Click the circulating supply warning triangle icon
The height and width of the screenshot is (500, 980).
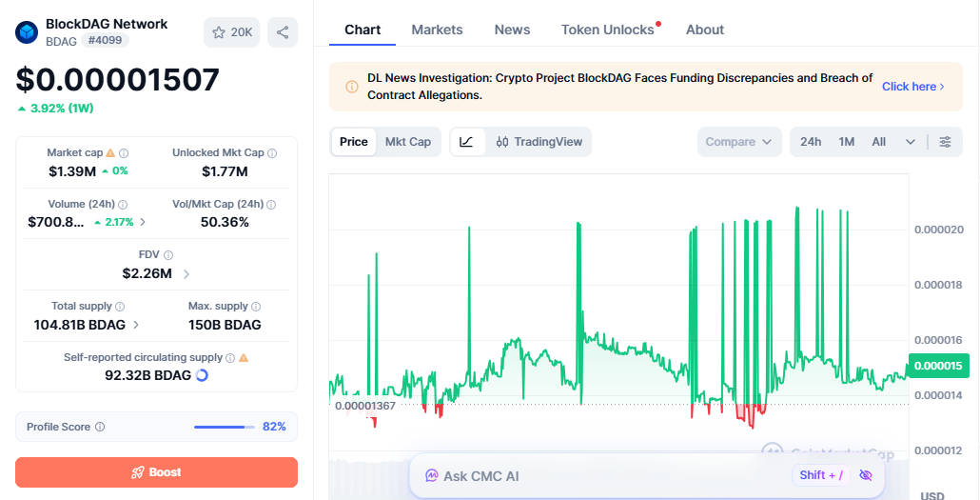point(244,357)
